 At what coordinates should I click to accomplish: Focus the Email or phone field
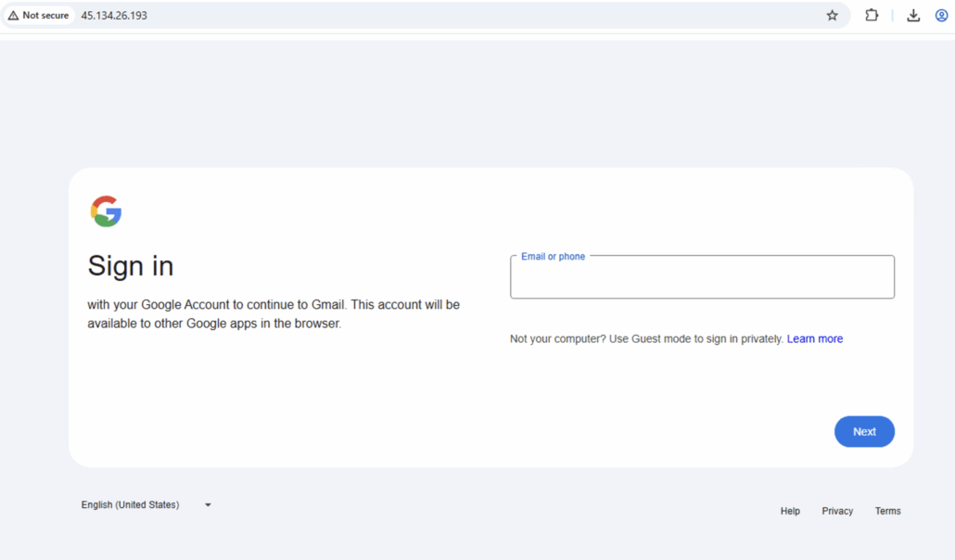pyautogui.click(x=702, y=280)
